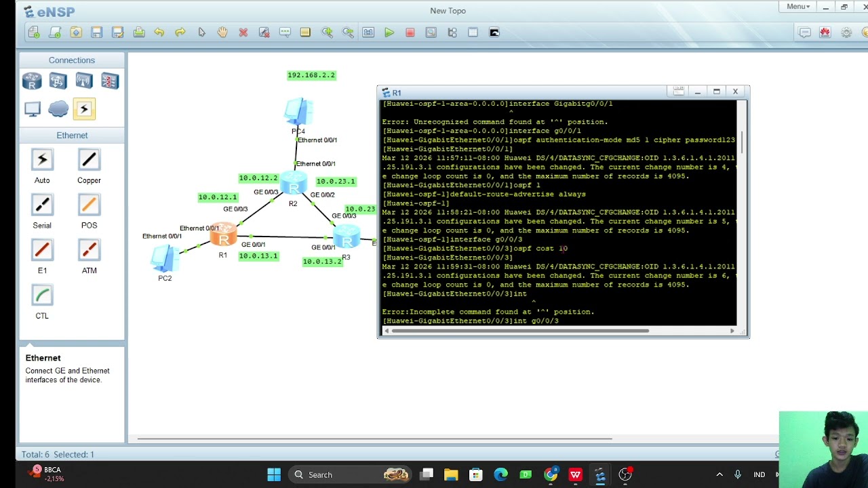
Task: Click the New Topology toolbar icon
Action: [34, 32]
